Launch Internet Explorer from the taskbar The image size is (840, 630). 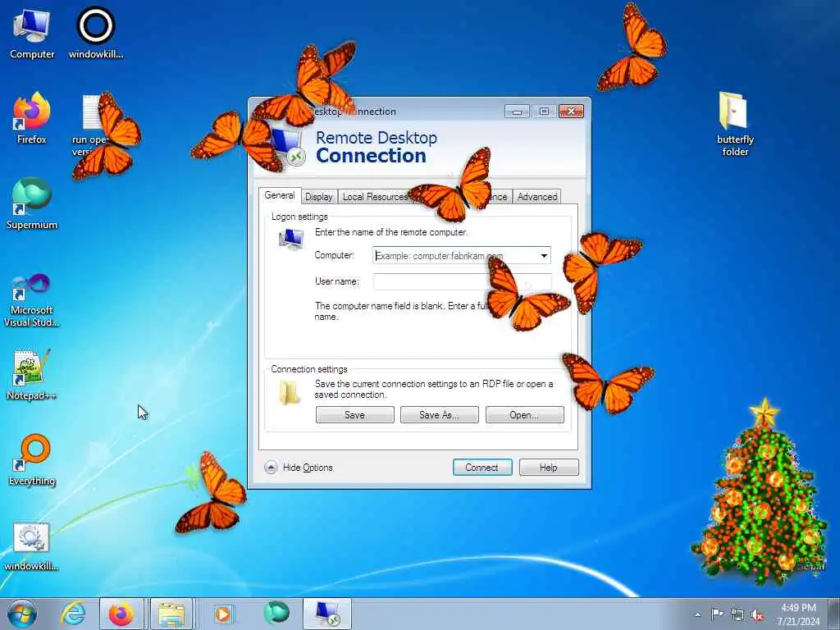[x=73, y=614]
